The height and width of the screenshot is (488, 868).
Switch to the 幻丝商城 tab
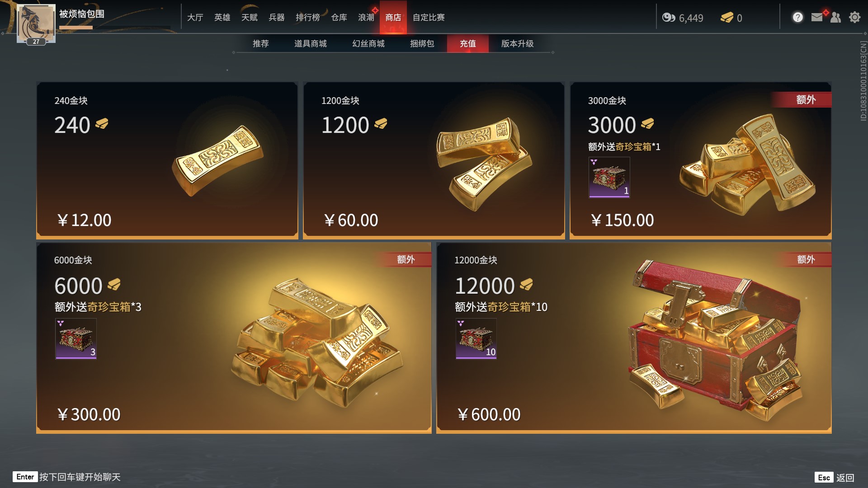368,43
